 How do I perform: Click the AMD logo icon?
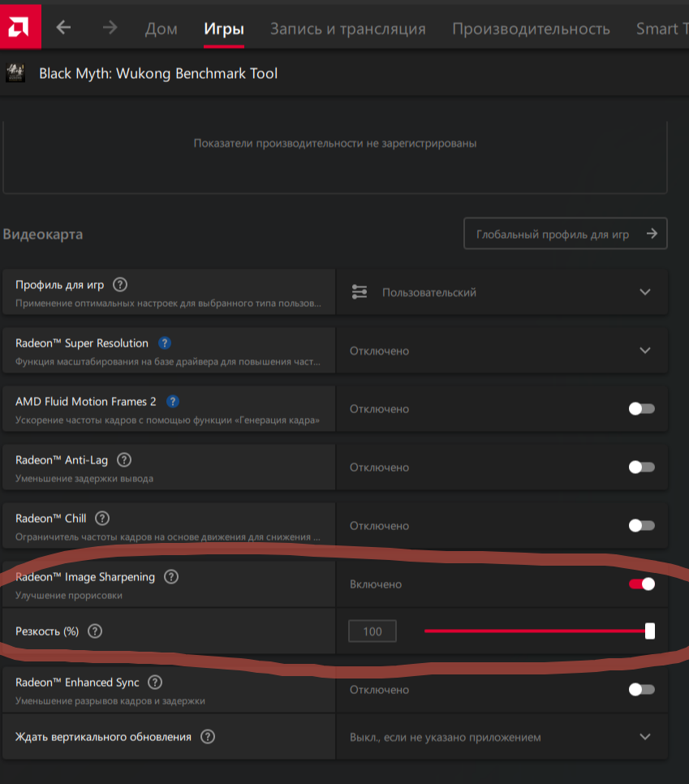tap(20, 28)
